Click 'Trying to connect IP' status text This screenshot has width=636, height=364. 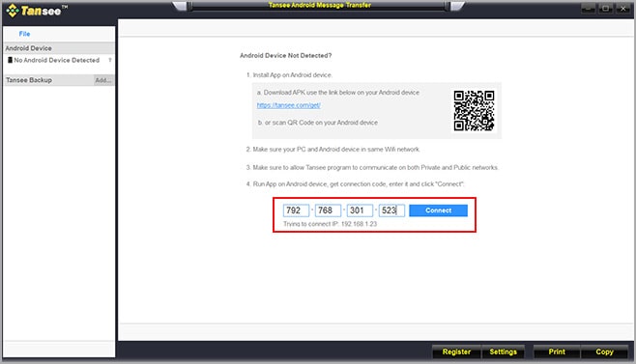point(330,224)
